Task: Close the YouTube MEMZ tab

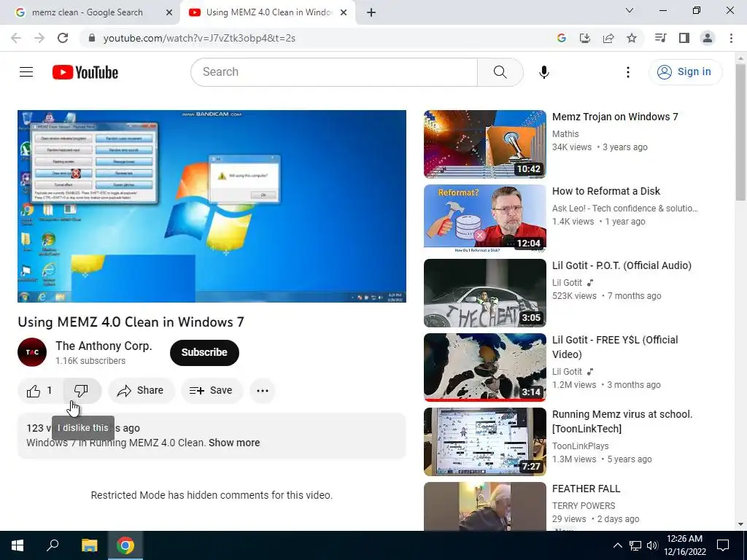Action: coord(344,13)
